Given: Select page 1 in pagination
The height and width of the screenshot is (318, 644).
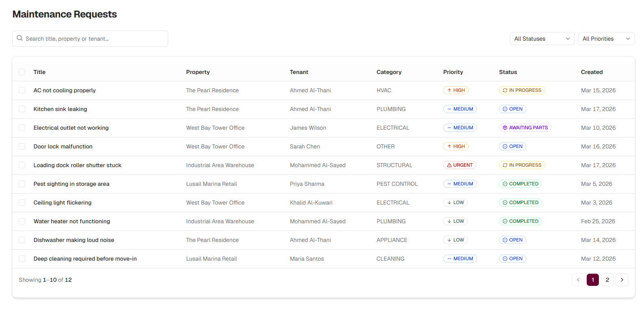Looking at the screenshot, I should (x=592, y=280).
